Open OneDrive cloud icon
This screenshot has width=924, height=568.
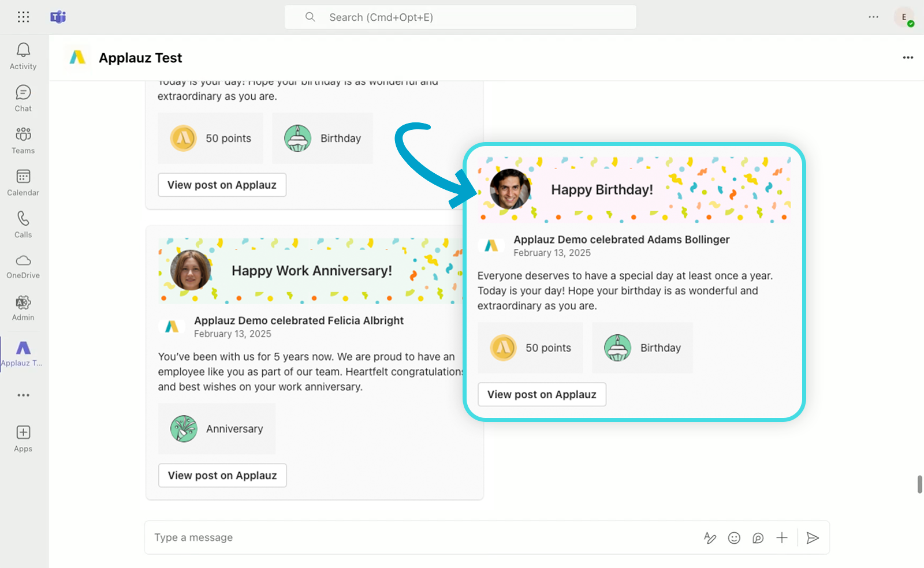point(23,261)
